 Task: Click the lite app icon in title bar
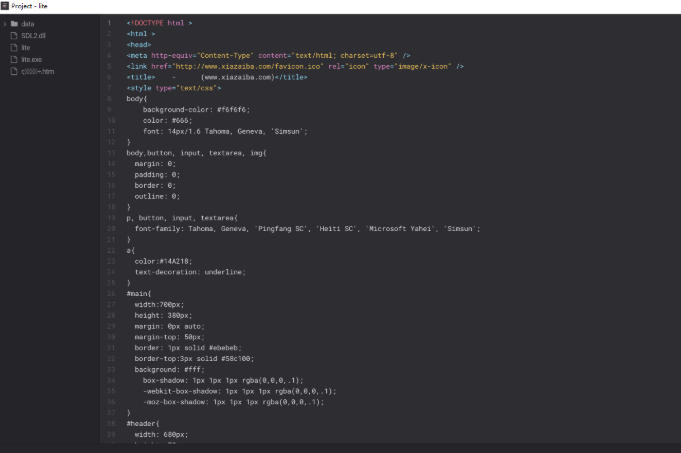coord(6,6)
